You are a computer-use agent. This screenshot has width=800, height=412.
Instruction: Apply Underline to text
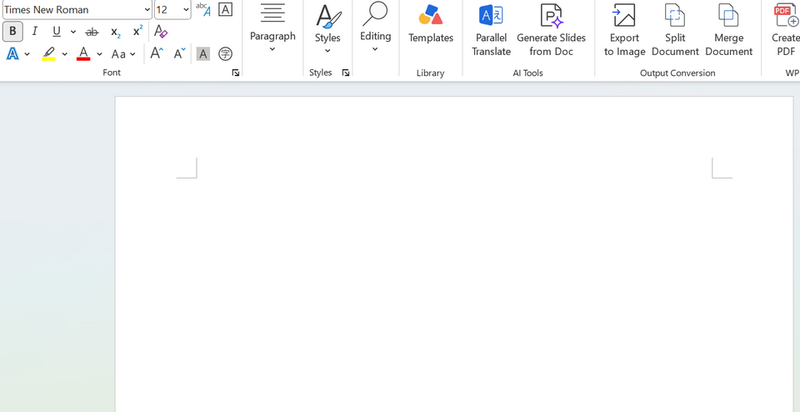[x=56, y=32]
